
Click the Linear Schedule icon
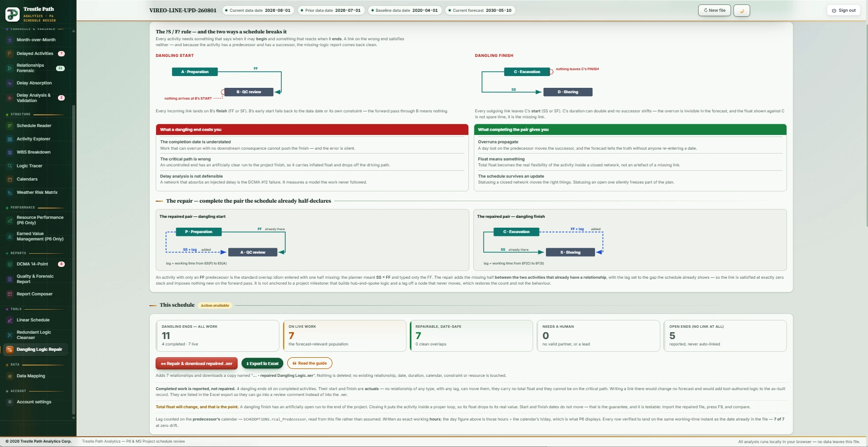(x=10, y=320)
